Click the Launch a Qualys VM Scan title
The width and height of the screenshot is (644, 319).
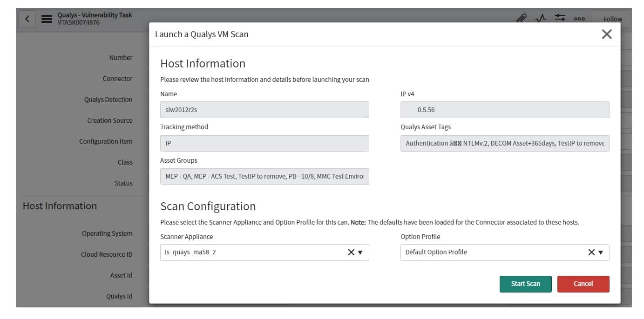pyautogui.click(x=202, y=34)
